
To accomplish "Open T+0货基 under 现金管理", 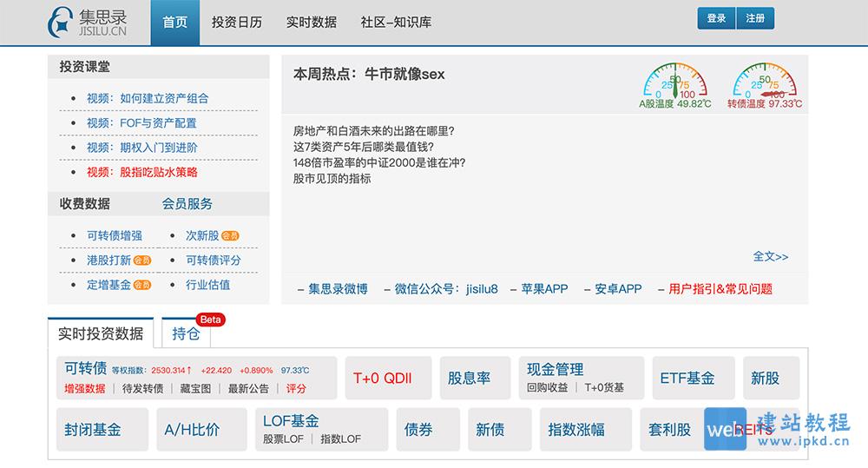I will click(x=604, y=388).
